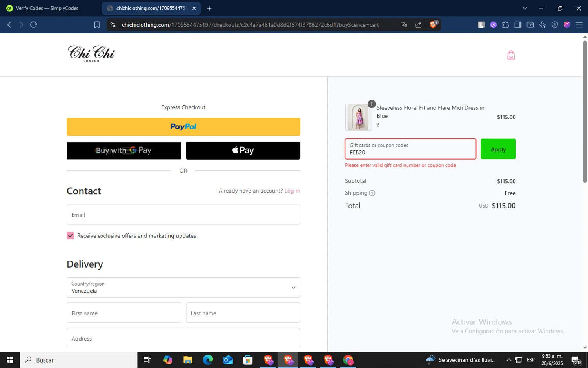This screenshot has width=588, height=368.
Task: Click the share page icon
Action: [418, 25]
